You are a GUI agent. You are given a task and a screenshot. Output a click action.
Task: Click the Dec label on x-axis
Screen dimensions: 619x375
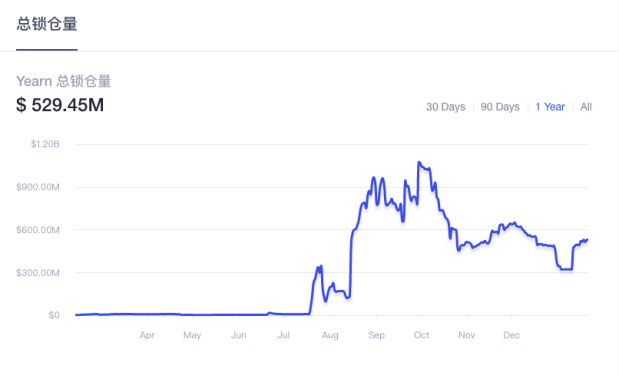[511, 335]
